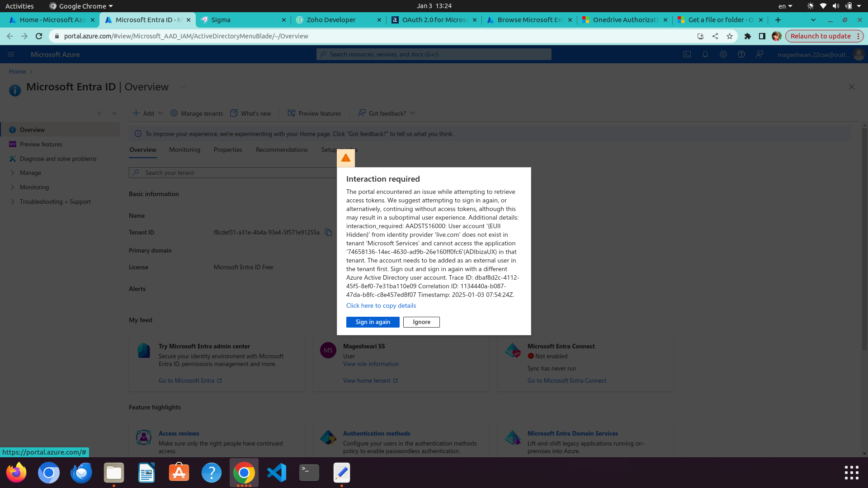
Task: Open portal settings gear
Action: (x=723, y=54)
